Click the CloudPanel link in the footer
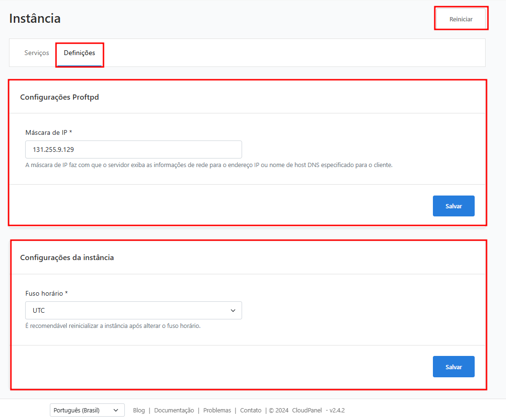506x420 pixels. pos(307,410)
